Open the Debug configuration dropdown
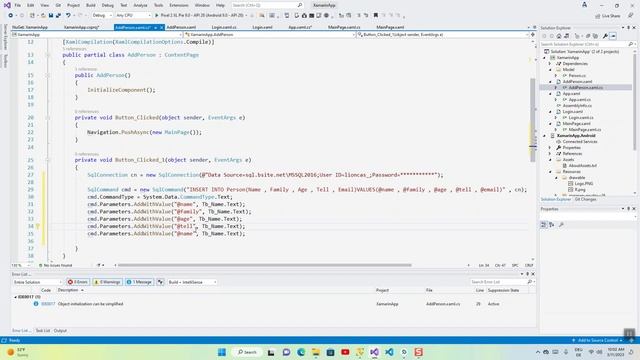640x360 pixels. tap(102, 16)
